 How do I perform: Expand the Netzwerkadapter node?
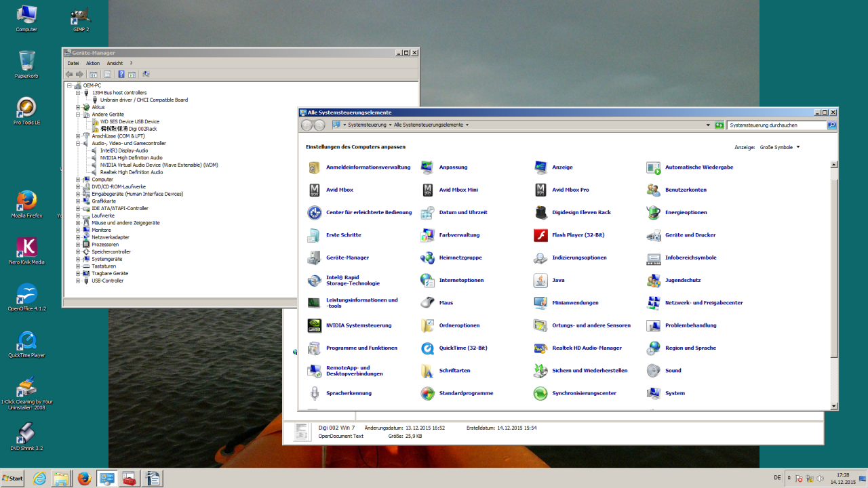click(78, 237)
